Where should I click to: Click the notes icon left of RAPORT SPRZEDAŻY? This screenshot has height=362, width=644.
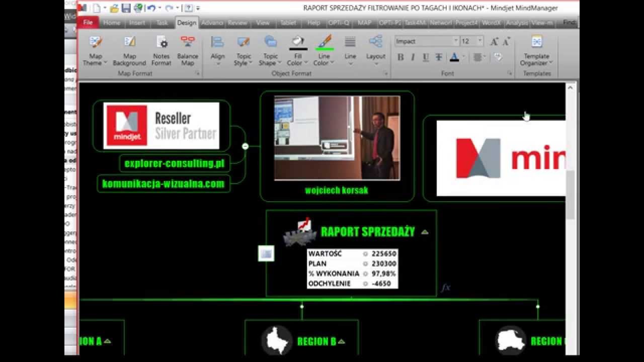click(x=266, y=254)
